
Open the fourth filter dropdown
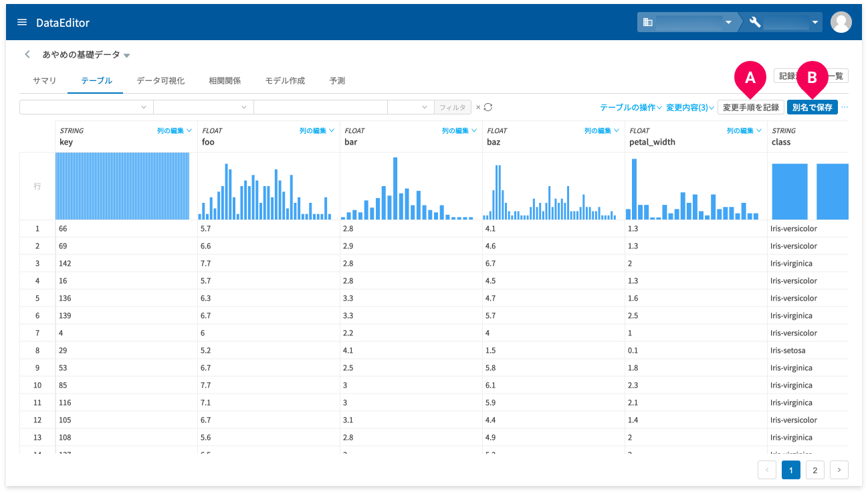(x=411, y=107)
